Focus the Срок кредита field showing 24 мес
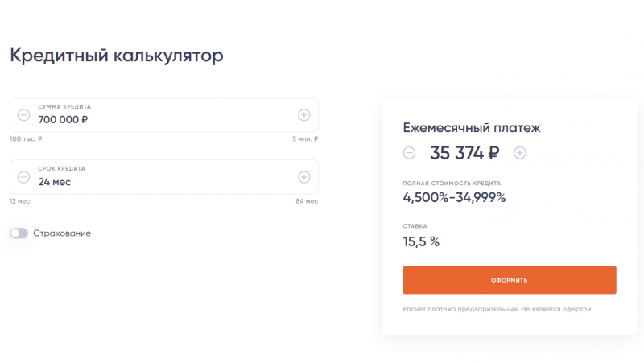Image resolution: width=644 pixels, height=363 pixels. coord(161,181)
